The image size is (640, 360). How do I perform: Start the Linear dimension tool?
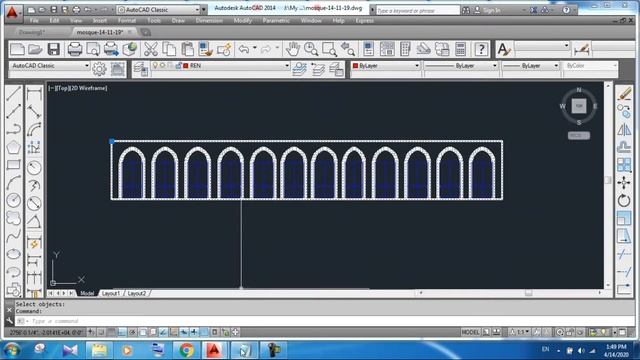click(x=34, y=93)
